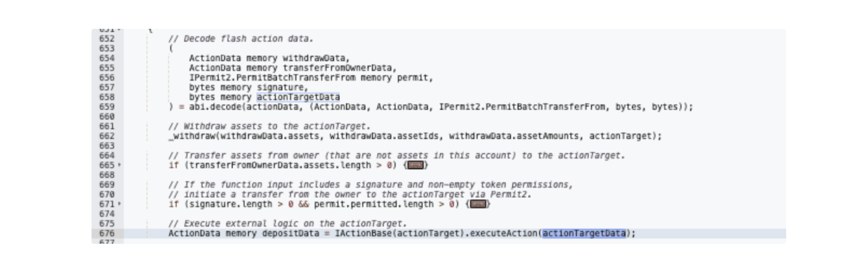The height and width of the screenshot is (270, 868).
Task: Click the withdrawData variable on line 654
Action: [x=316, y=58]
